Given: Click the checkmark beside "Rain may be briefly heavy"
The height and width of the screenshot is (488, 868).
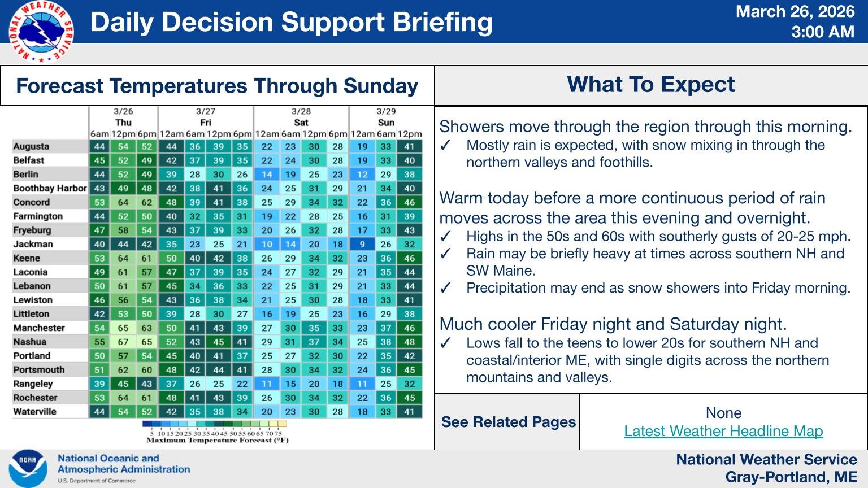Looking at the screenshot, I should tap(445, 254).
